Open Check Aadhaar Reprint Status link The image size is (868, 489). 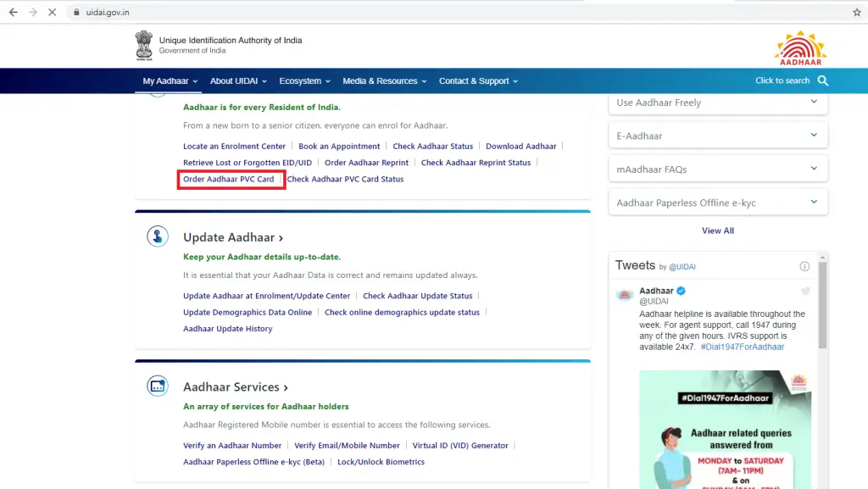(x=476, y=163)
